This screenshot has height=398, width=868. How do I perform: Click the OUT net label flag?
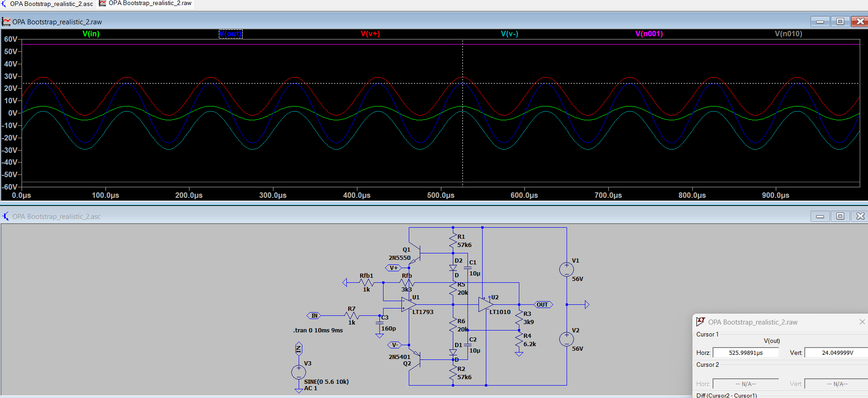click(543, 304)
